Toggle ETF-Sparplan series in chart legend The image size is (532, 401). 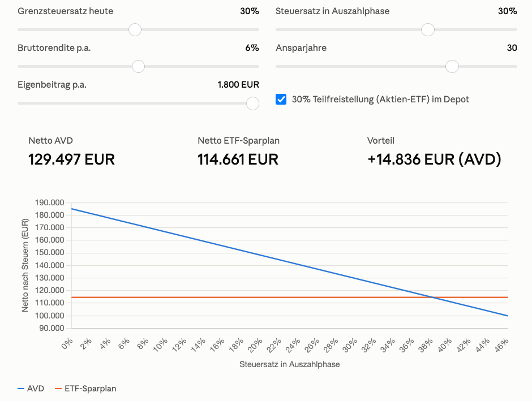(x=85, y=389)
